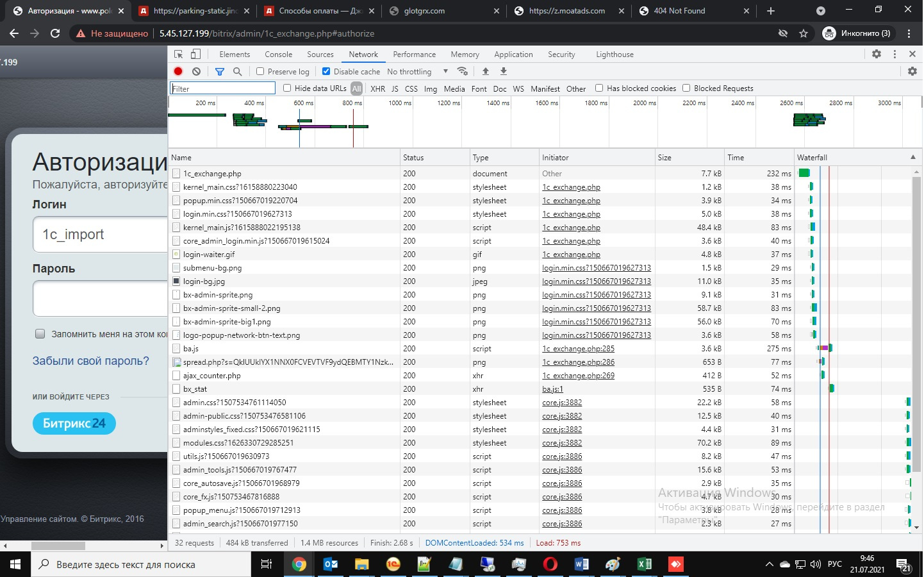Open Task View in the taskbar

coord(267,564)
